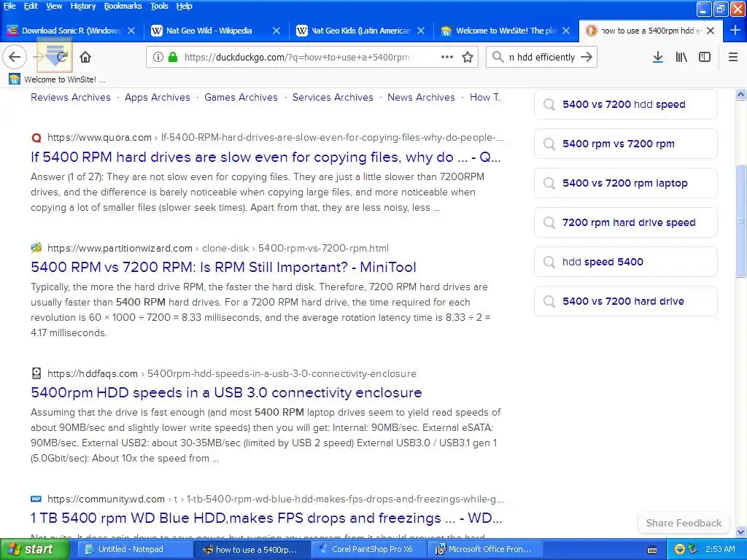Open the Services Archives sitelink
The image size is (747, 560).
click(x=333, y=97)
